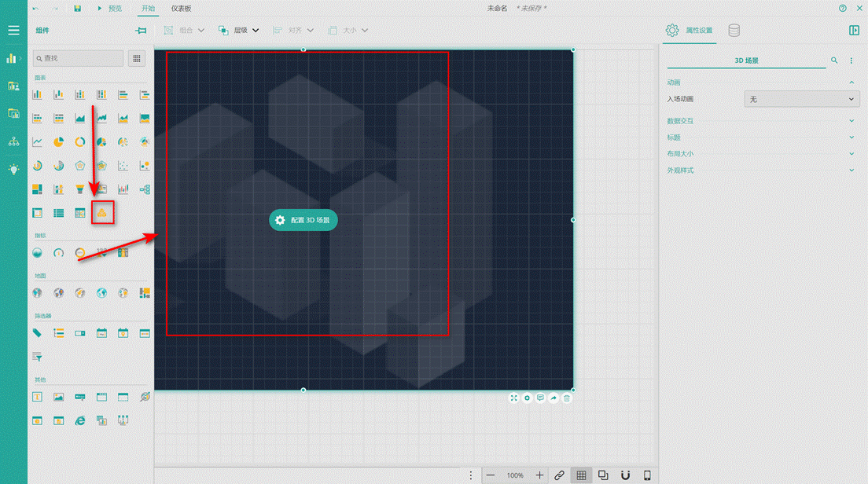Click the 预览 preview button

pyautogui.click(x=109, y=9)
